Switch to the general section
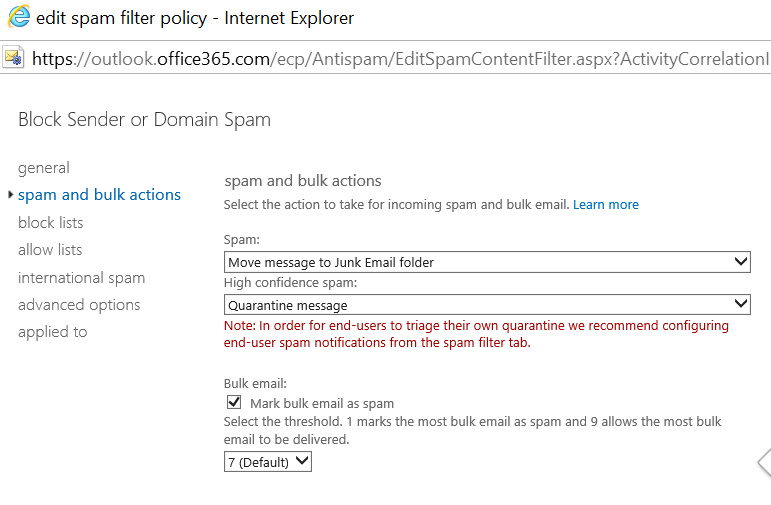 point(44,168)
